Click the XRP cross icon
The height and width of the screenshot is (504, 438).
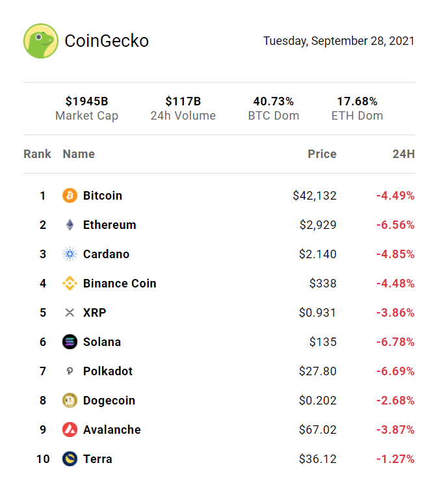tap(70, 313)
